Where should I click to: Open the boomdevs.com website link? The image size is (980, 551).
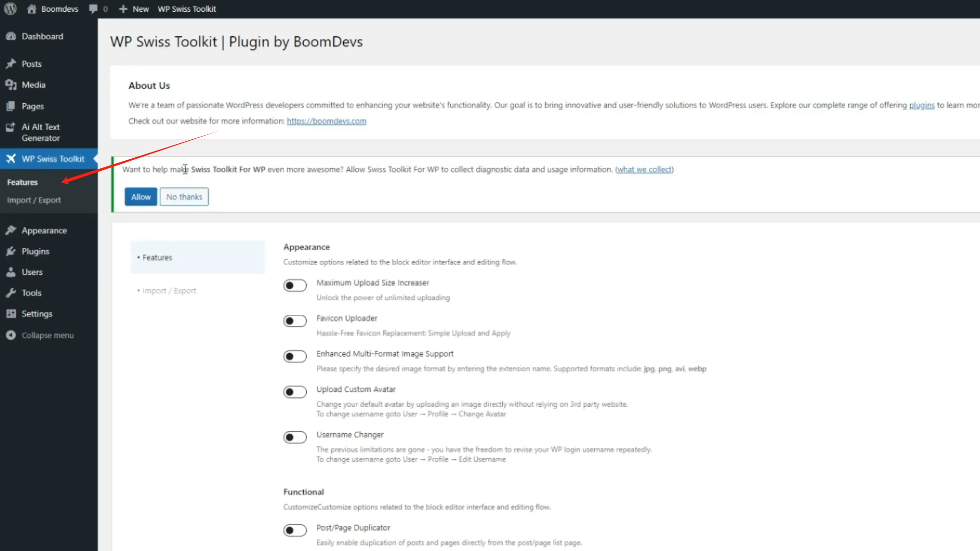(x=326, y=121)
